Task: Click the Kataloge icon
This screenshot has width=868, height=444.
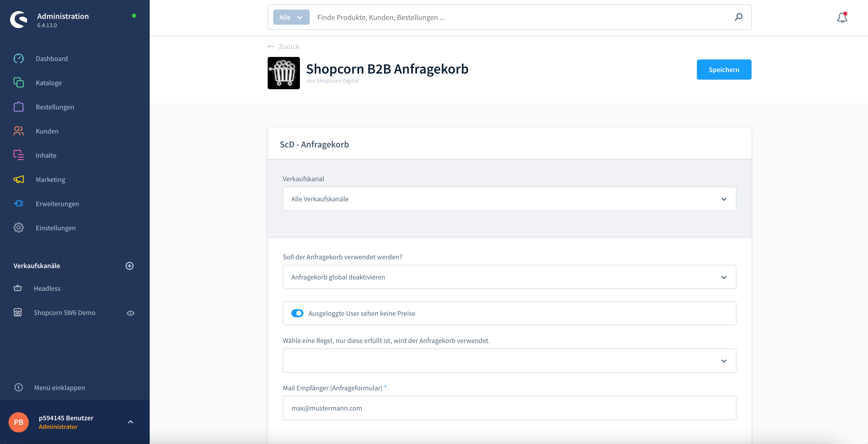Action: (19, 83)
